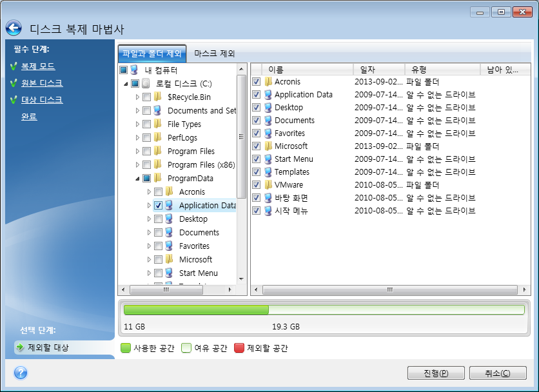Click the $Recycle.Bin folder icon in tree
This screenshot has height=392, width=539.
point(157,97)
